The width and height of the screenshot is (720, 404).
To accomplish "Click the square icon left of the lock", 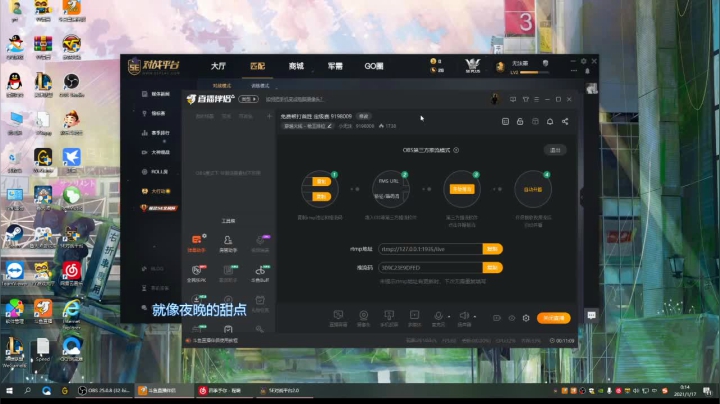I will 505,121.
